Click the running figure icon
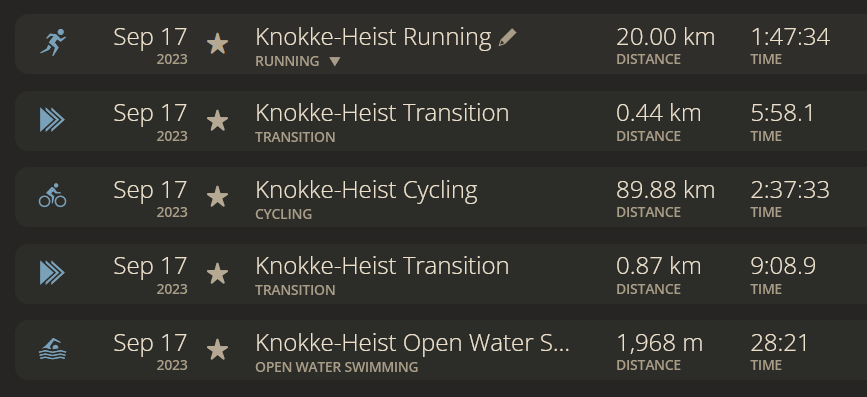Screen dimensions: 867x397 pyautogui.click(x=53, y=43)
